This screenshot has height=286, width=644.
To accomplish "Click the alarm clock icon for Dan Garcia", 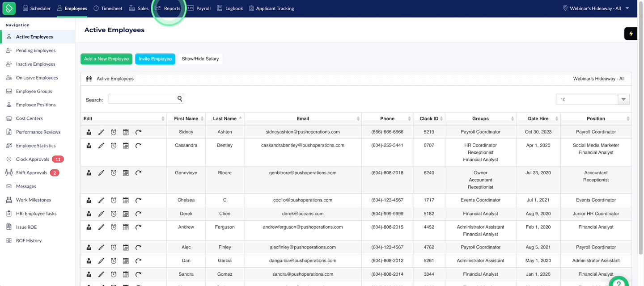I will [114, 261].
